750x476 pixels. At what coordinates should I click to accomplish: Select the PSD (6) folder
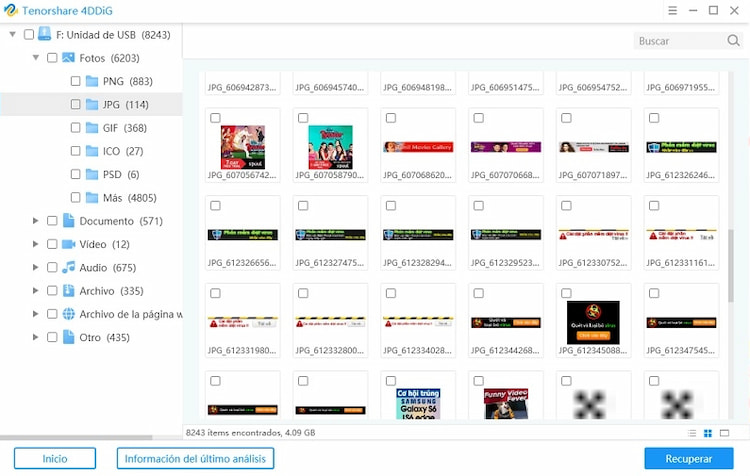(x=121, y=175)
